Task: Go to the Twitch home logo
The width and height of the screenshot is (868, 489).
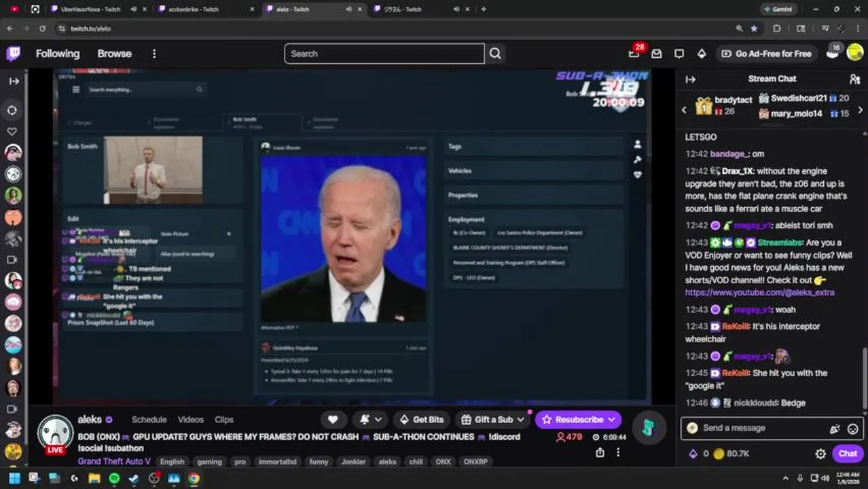Action: [14, 54]
